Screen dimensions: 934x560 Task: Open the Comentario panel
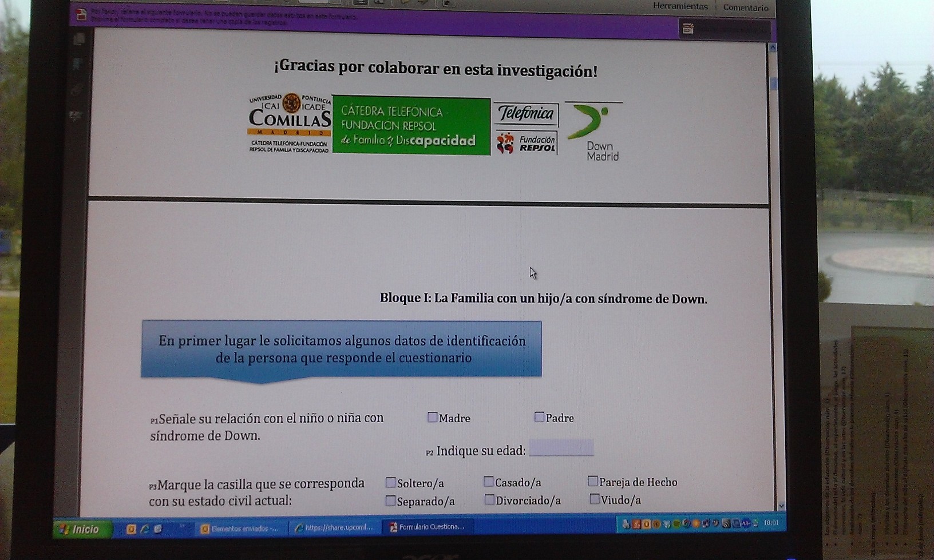point(745,8)
